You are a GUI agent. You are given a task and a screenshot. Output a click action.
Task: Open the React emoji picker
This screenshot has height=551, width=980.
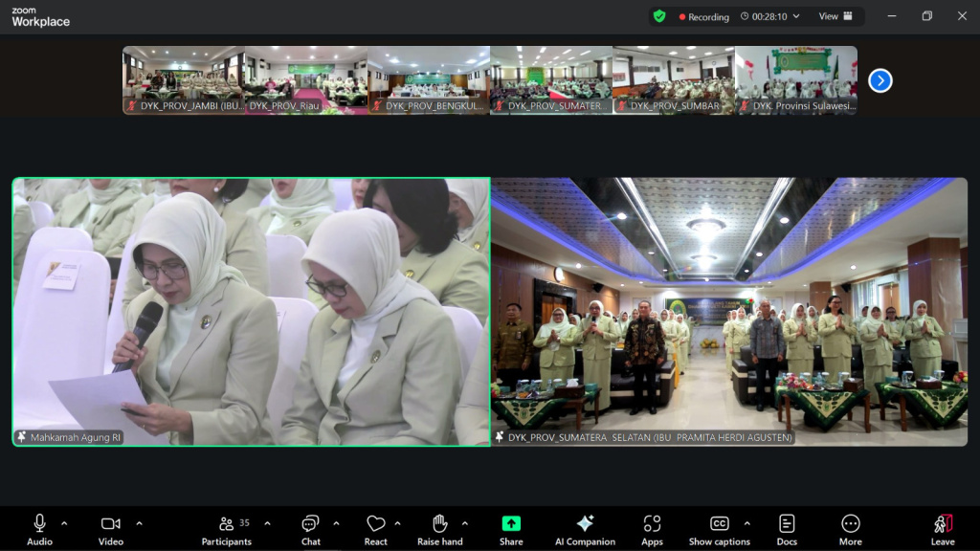pos(375,529)
